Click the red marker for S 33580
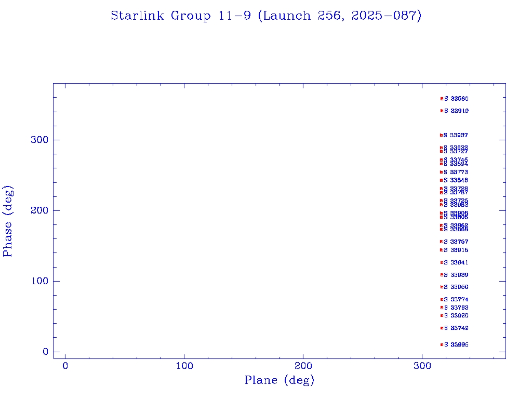 pyautogui.click(x=442, y=99)
